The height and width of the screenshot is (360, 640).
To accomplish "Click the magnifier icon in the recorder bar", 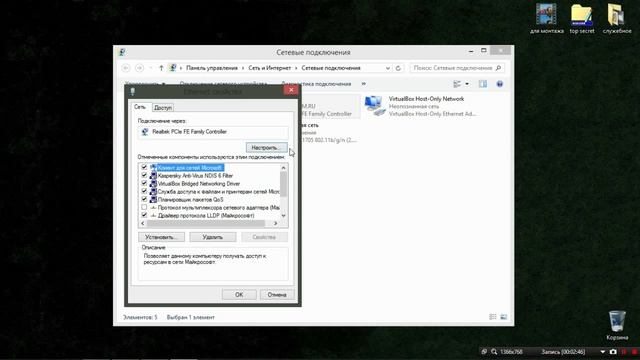I will pyautogui.click(x=494, y=351).
